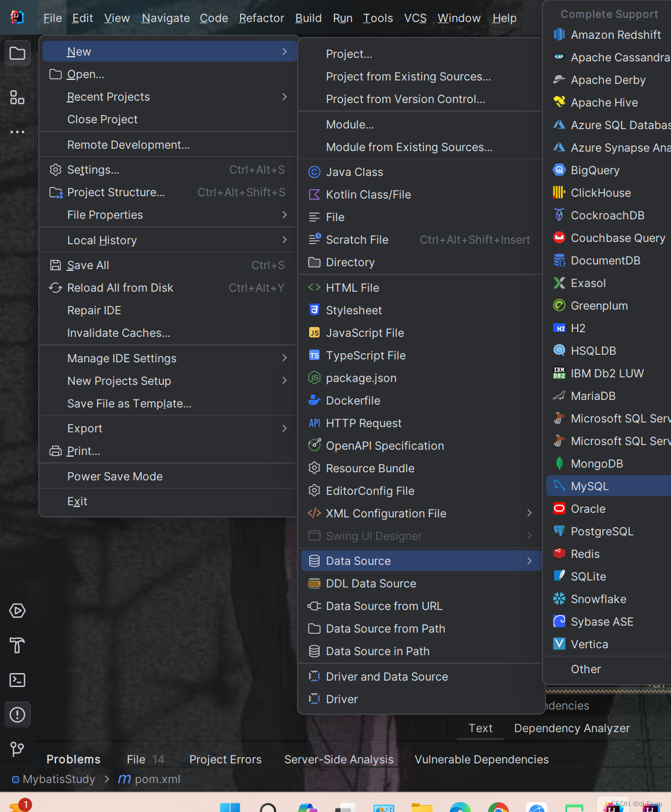Choose Reload All from Disk
The image size is (671, 812).
click(x=168, y=288)
